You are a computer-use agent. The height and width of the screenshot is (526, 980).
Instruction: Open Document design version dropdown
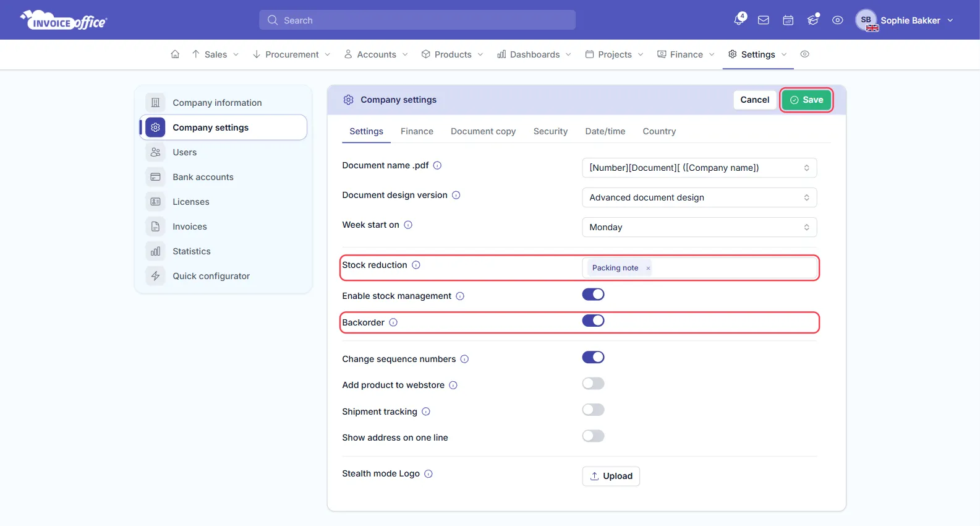point(699,197)
